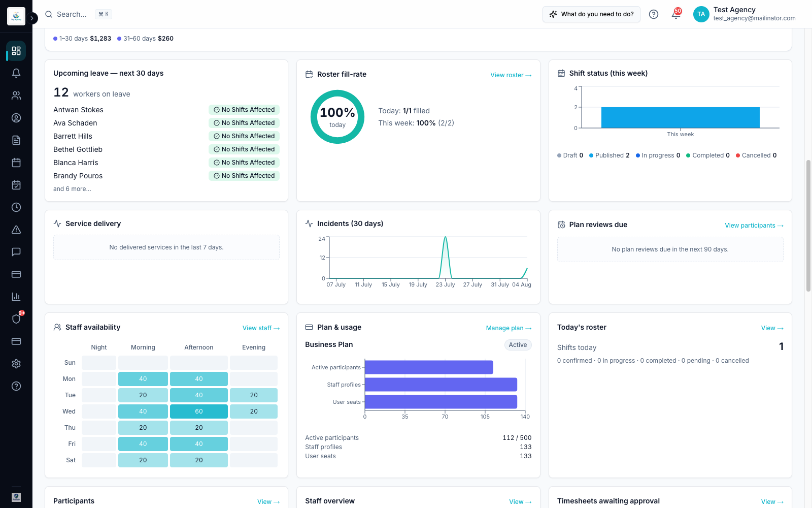The image size is (812, 508).
Task: Click the agency logo at top left
Action: (x=16, y=16)
